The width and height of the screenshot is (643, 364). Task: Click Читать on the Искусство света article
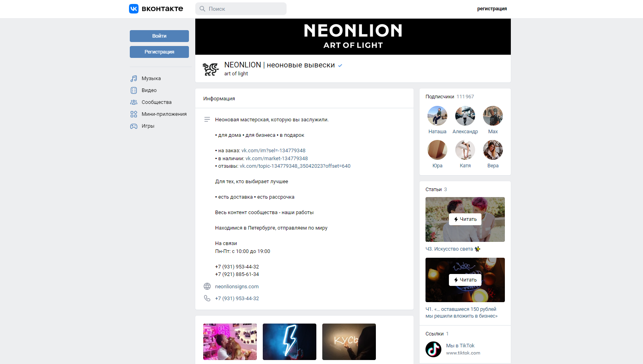tap(465, 219)
